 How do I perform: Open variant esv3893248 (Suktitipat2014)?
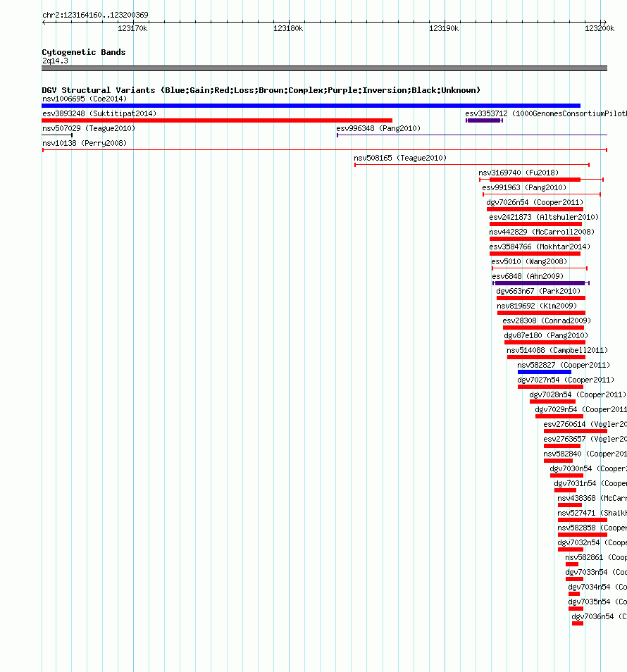coord(99,113)
